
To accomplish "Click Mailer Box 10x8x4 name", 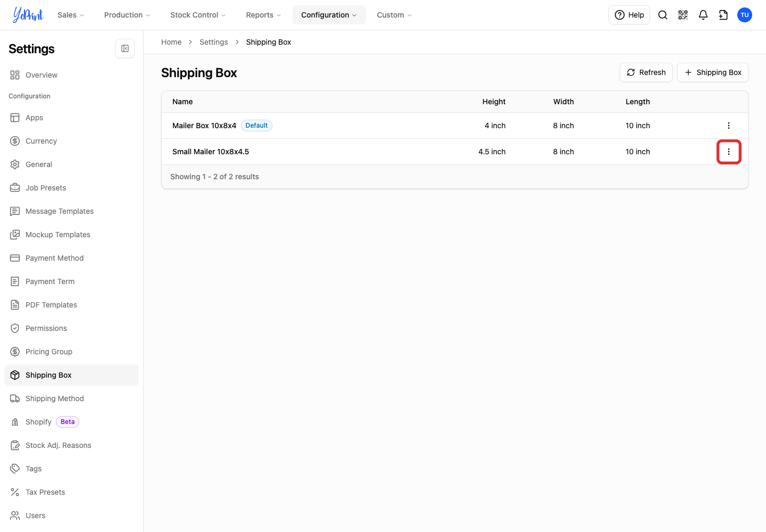I will (x=204, y=126).
